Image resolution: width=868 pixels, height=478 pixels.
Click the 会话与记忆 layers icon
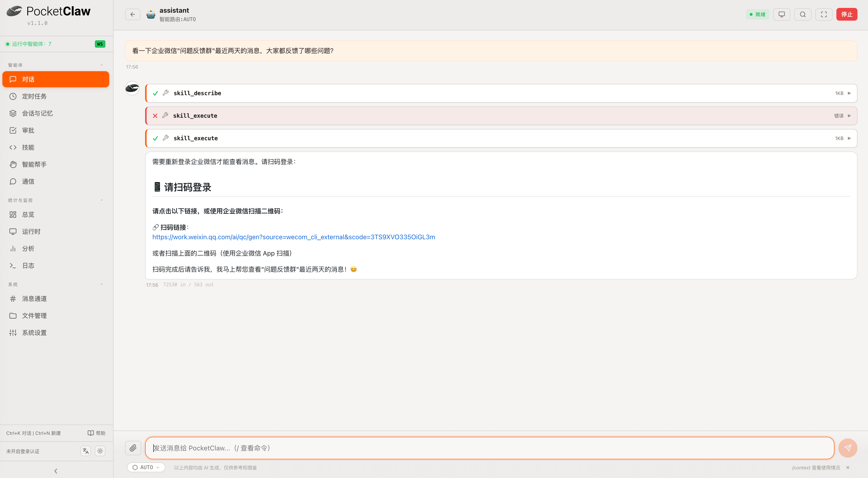click(13, 113)
